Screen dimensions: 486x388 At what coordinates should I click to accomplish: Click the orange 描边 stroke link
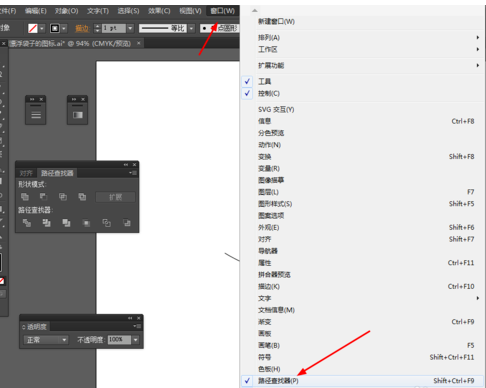click(x=82, y=29)
